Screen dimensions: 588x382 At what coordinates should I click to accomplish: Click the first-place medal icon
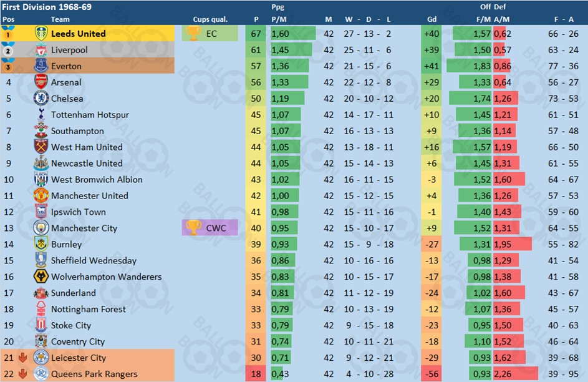point(8,34)
